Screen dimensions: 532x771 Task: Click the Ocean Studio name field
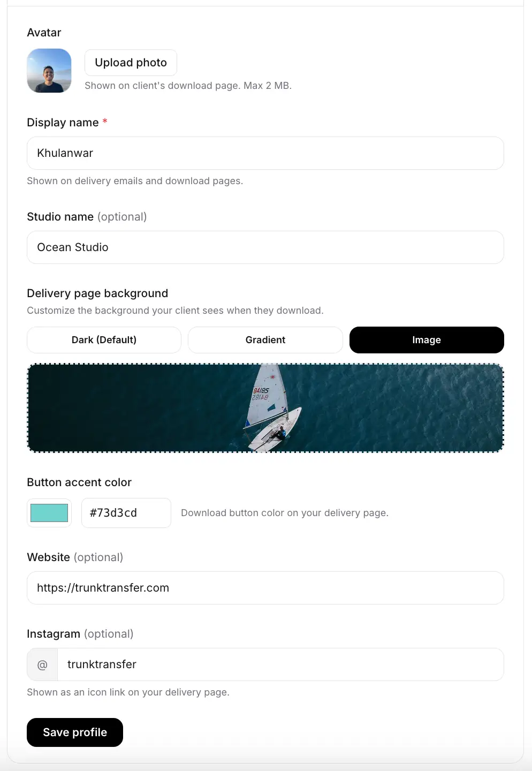point(265,247)
